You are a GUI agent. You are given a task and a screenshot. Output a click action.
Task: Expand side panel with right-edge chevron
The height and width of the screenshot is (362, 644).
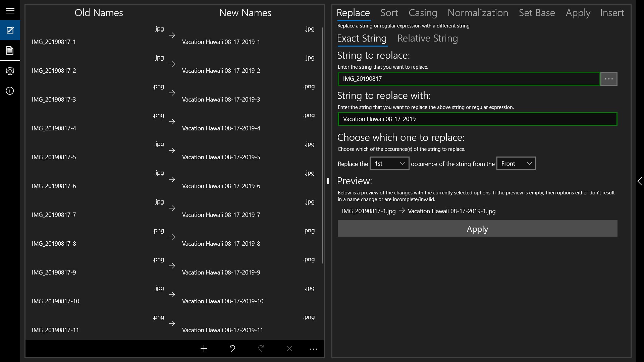(x=640, y=181)
